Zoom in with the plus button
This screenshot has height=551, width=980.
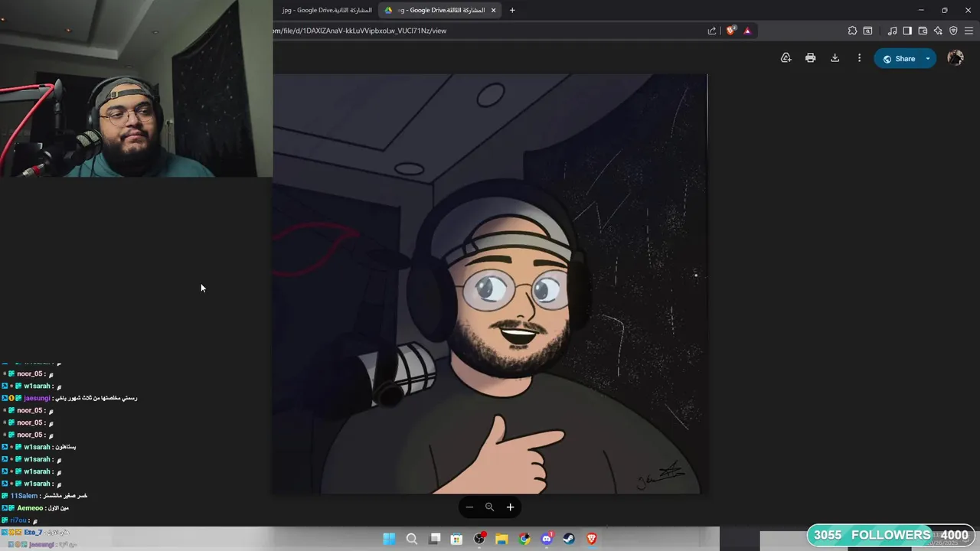tap(510, 507)
